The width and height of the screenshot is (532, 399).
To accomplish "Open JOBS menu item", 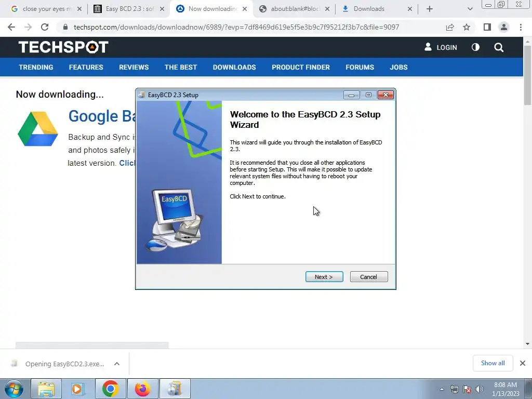I will point(398,67).
